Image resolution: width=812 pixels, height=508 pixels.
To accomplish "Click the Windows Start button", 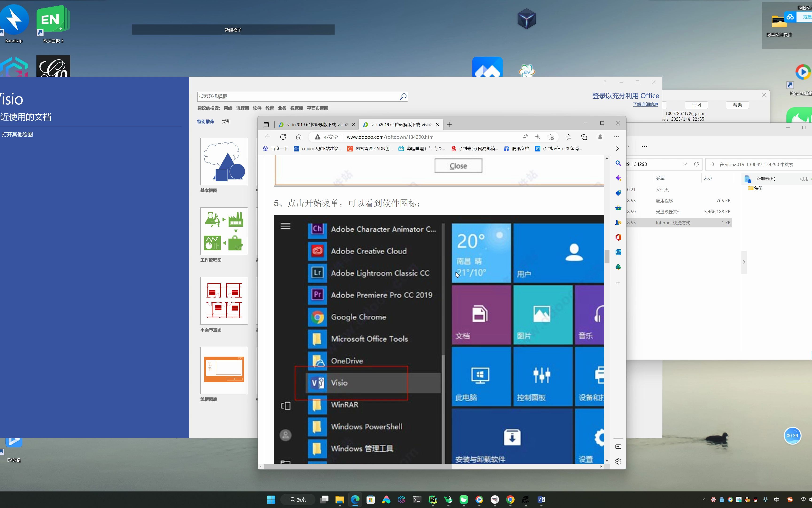I will 271,500.
